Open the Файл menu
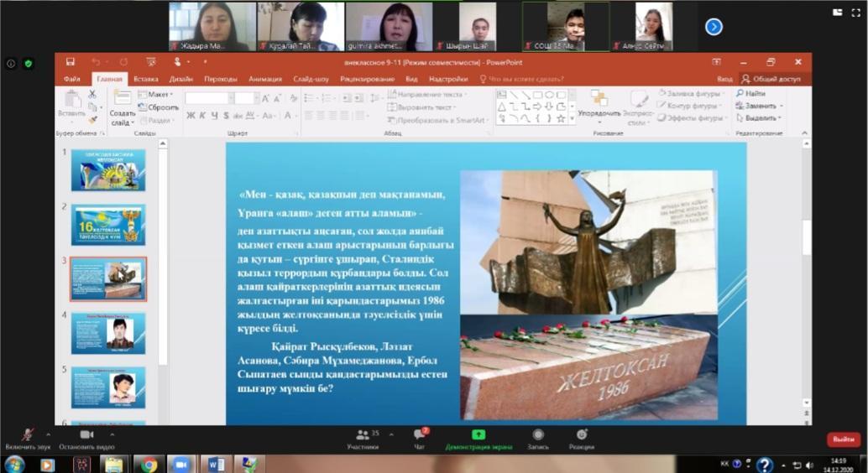The width and height of the screenshot is (868, 473). [x=72, y=79]
